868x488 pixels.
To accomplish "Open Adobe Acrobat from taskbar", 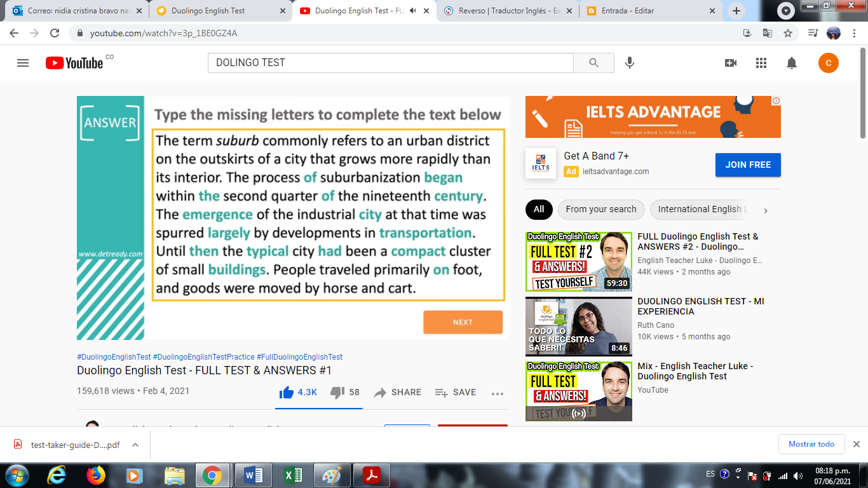I will [x=371, y=475].
